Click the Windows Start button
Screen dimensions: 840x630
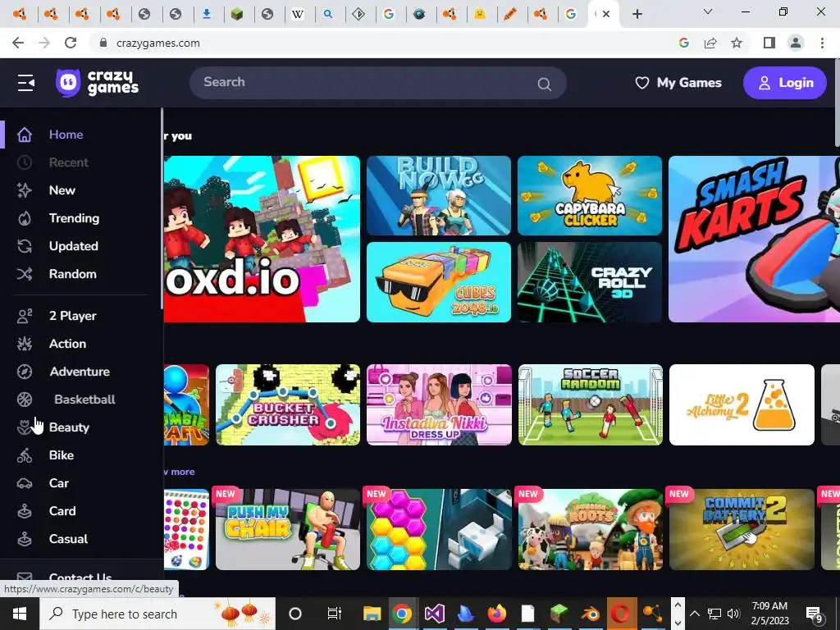(20, 614)
